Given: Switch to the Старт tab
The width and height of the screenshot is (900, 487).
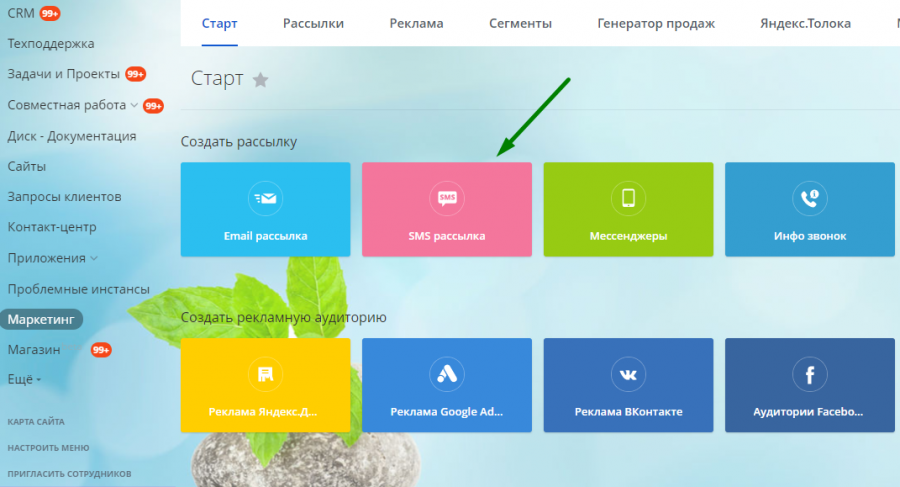Looking at the screenshot, I should click(219, 24).
